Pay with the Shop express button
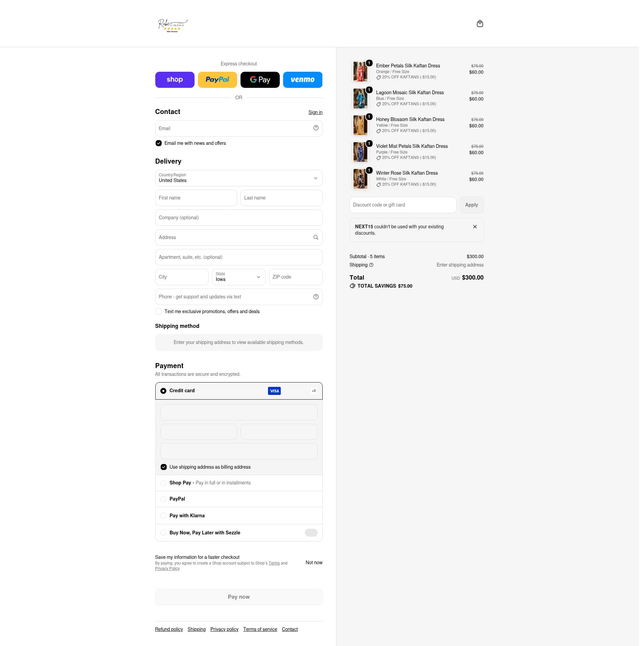Image resolution: width=644 pixels, height=646 pixels. point(174,80)
